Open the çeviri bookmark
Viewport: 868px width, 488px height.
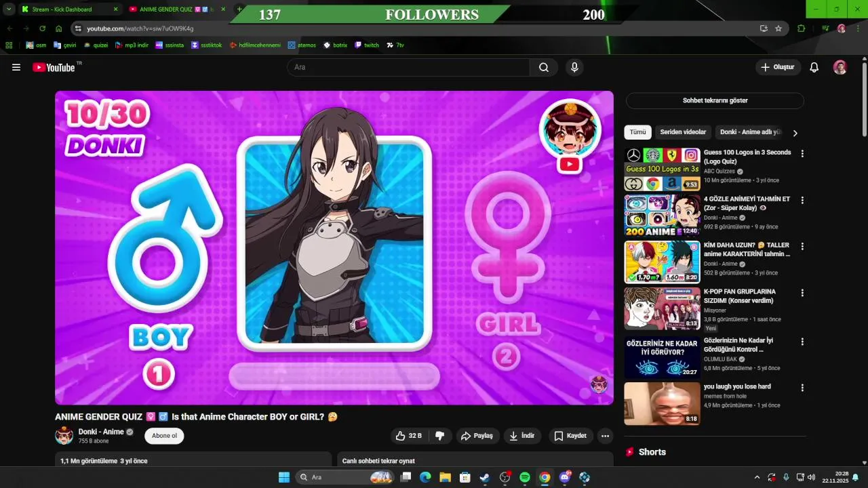[x=65, y=45]
